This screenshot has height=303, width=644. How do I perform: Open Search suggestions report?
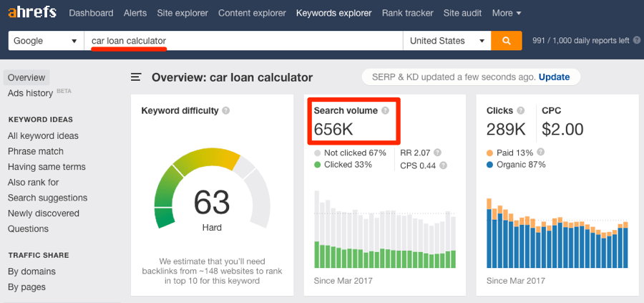(x=48, y=198)
